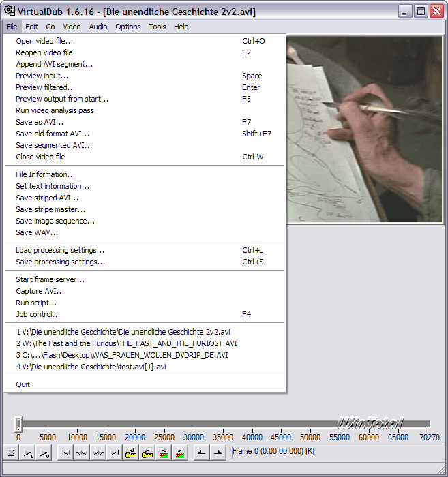Choose Preview output from start...
The image size is (448, 477).
pos(145,99)
